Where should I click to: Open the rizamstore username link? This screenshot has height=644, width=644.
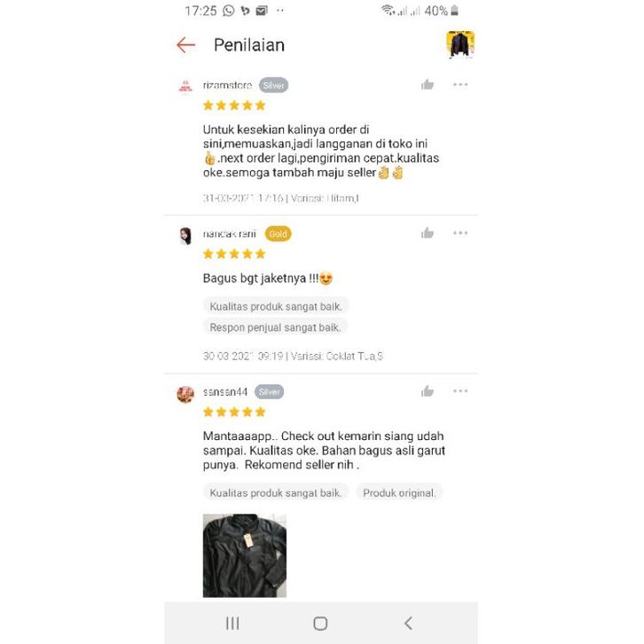227,85
